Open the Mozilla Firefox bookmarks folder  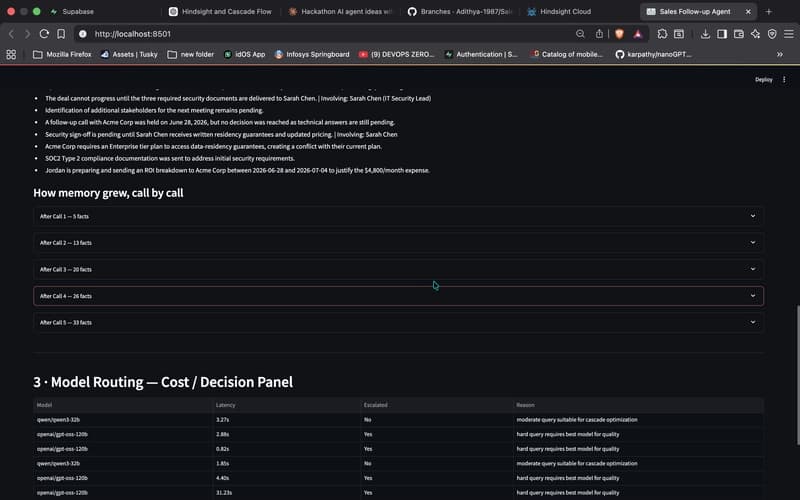(62, 54)
